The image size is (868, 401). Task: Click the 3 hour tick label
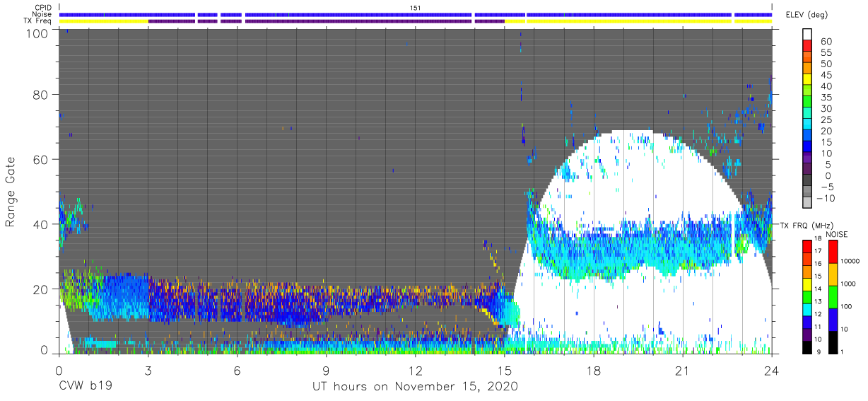tap(148, 371)
